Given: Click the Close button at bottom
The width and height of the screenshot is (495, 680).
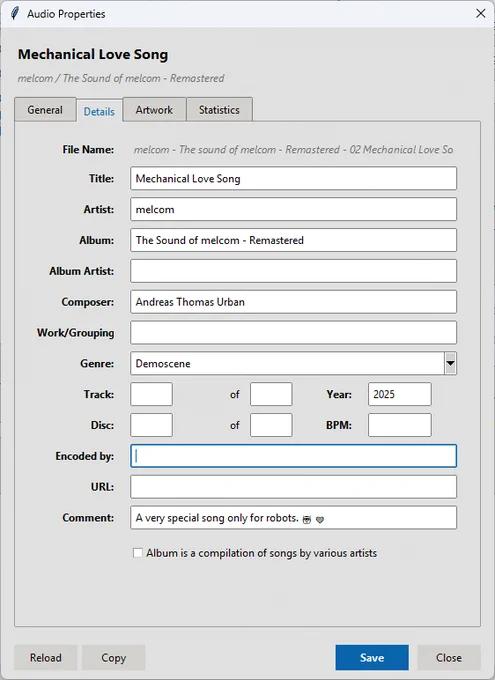Looking at the screenshot, I should pyautogui.click(x=449, y=657).
